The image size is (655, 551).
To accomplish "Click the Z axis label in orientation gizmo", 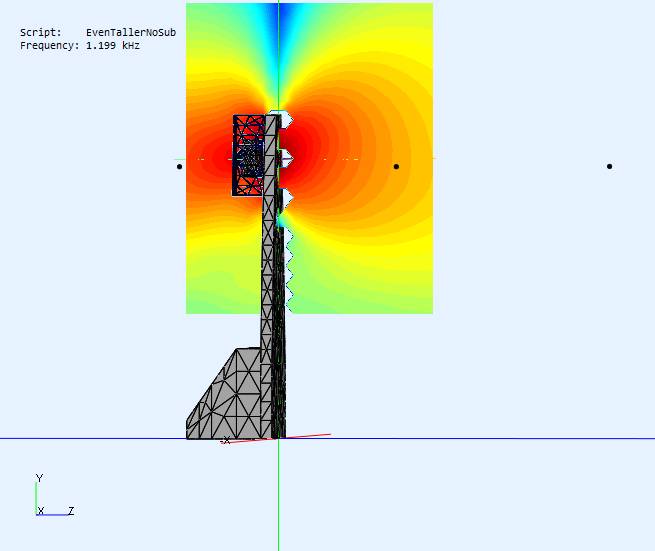I will point(71,511).
